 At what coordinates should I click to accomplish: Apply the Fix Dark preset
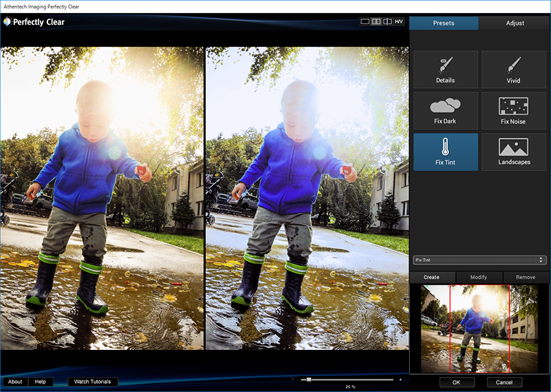coord(446,111)
